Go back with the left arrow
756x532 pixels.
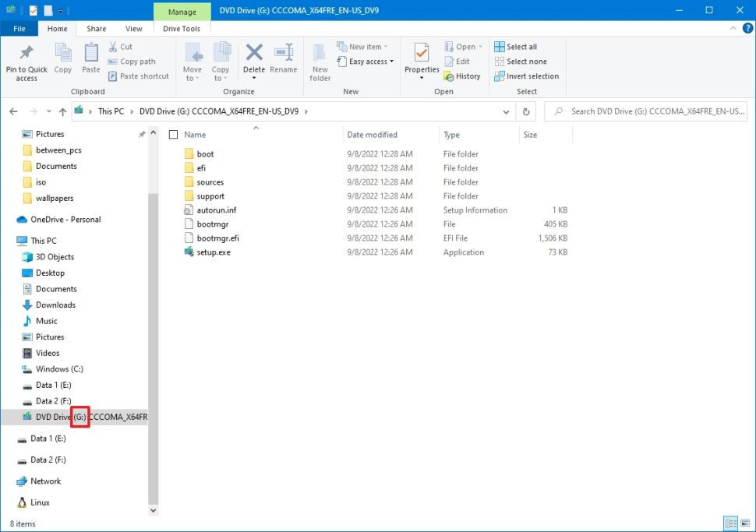click(x=13, y=112)
